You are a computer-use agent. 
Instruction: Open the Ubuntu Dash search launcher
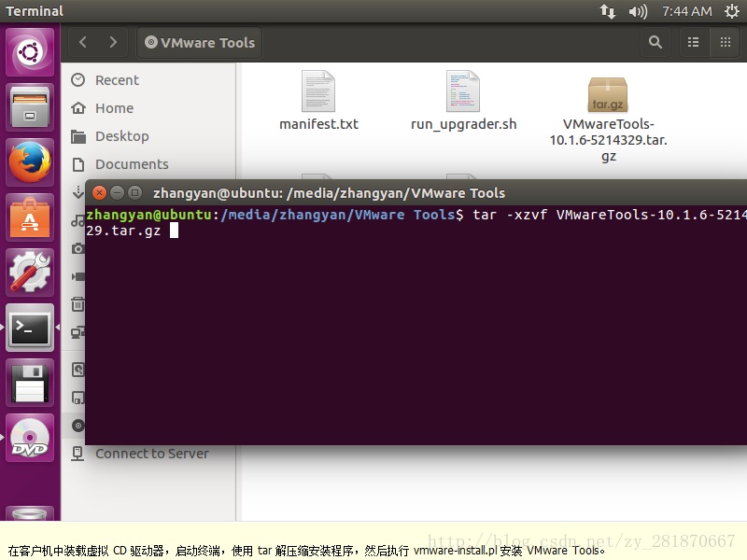tap(30, 52)
